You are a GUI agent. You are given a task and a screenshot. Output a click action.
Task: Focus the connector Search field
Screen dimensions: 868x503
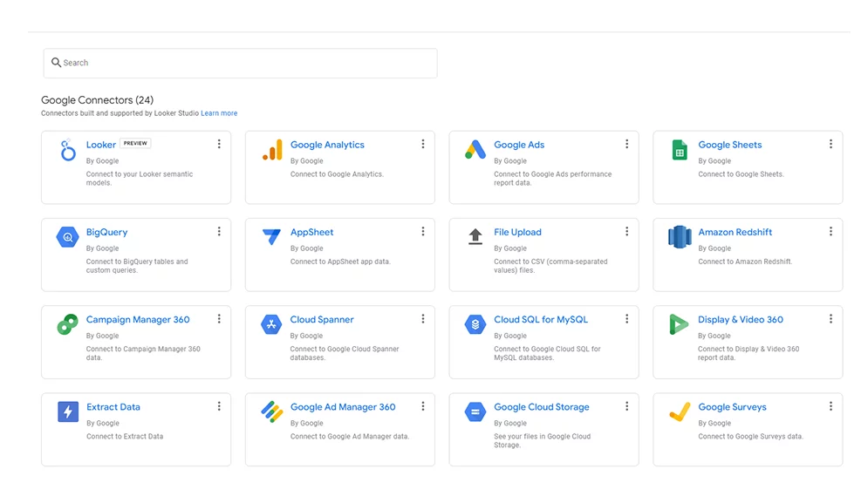pos(240,63)
